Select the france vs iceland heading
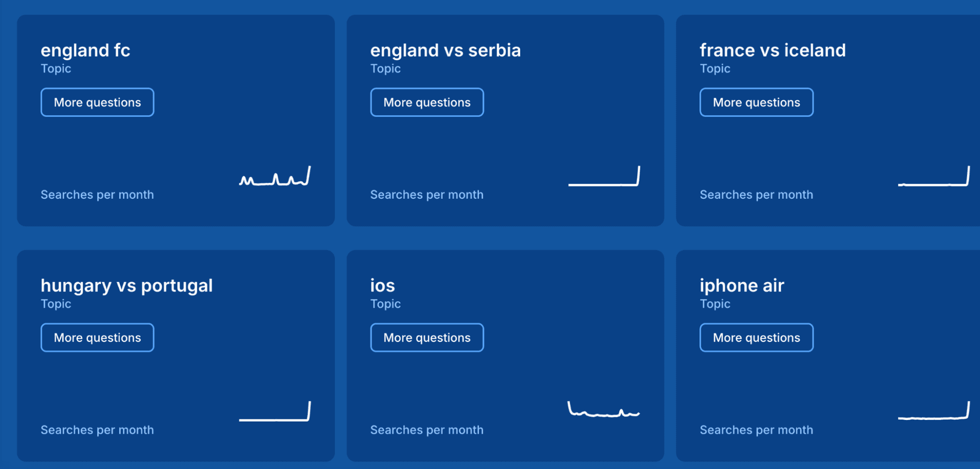The width and height of the screenshot is (980, 469). tap(772, 50)
